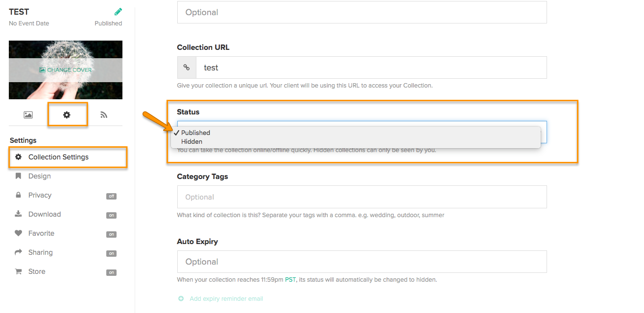Viewport: 644px width, 313px height.
Task: Open the Store settings item
Action: 37,271
